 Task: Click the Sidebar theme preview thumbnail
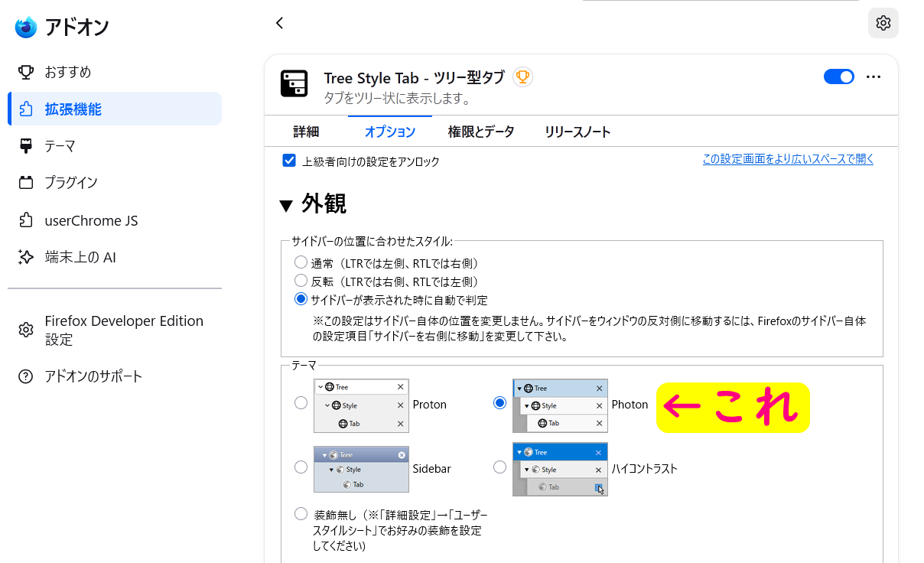361,469
